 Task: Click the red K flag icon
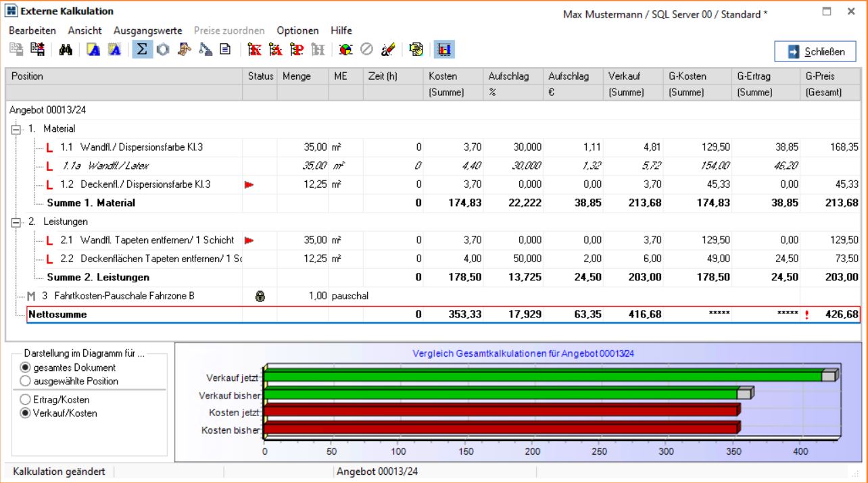point(255,49)
